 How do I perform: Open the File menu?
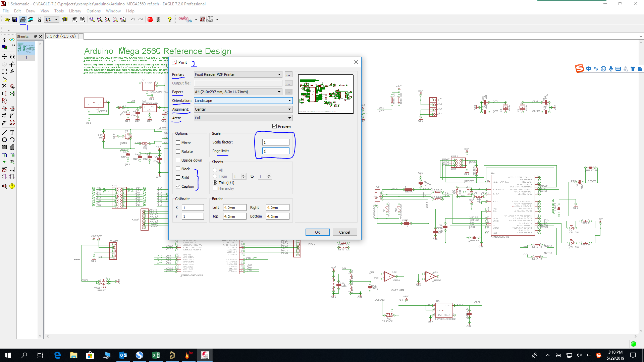point(6,11)
